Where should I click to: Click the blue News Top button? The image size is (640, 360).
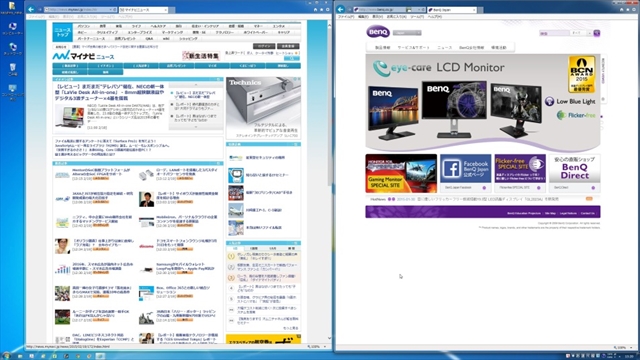[62, 32]
